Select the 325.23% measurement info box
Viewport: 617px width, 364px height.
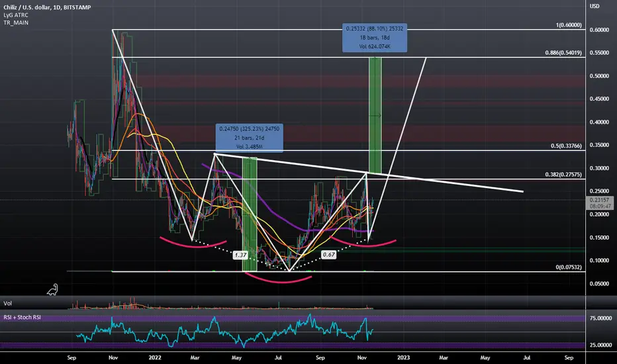(250, 138)
